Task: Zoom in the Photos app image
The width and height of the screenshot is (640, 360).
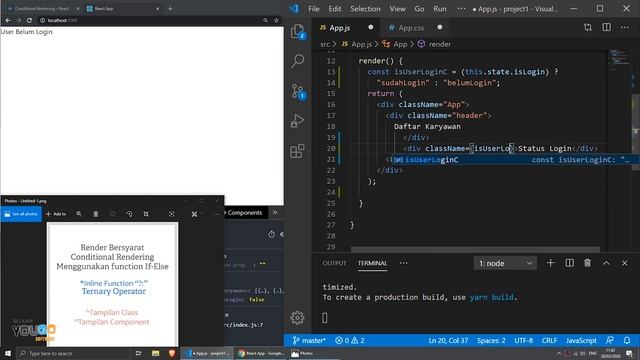Action: [79, 214]
